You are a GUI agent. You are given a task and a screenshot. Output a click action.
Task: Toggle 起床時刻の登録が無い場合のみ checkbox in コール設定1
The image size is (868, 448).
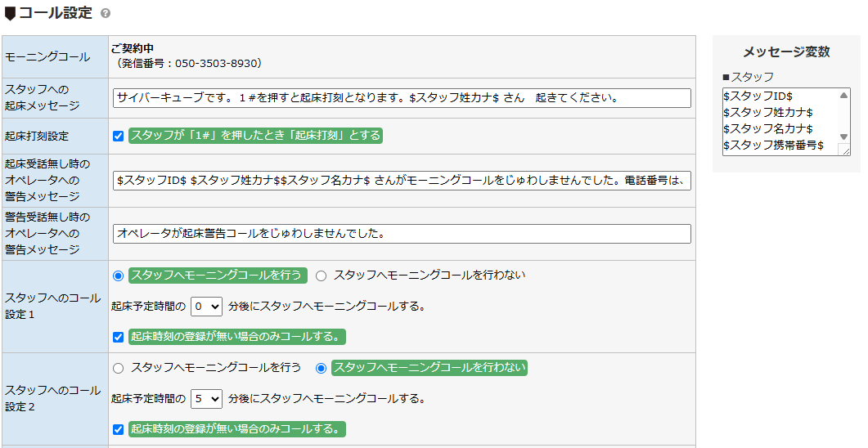[x=118, y=337]
